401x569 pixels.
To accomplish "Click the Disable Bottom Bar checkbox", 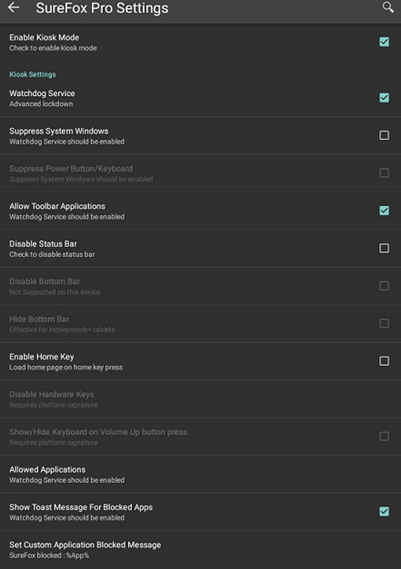I will pyautogui.click(x=384, y=286).
